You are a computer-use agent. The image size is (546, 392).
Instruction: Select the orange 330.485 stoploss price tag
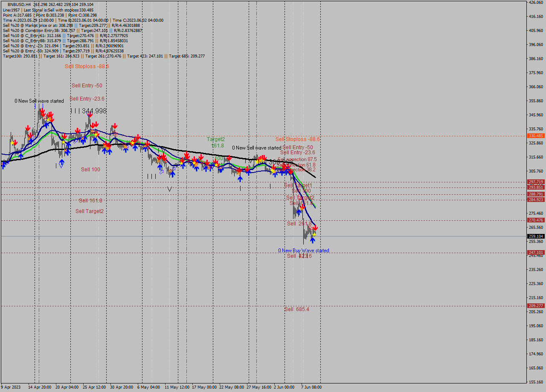pyautogui.click(x=536, y=136)
